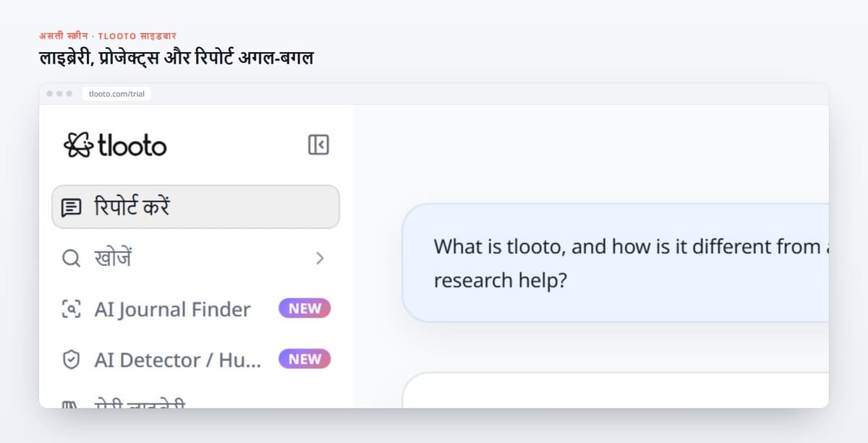Click the 'What is tlooto' question bubble

[x=616, y=262]
